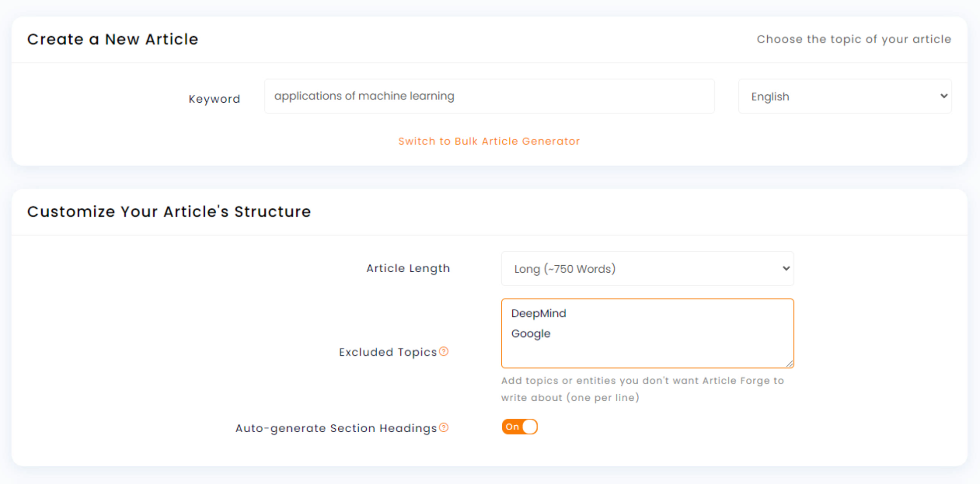The width and height of the screenshot is (980, 484).
Task: Click the chevron icon on Article Length
Action: [x=786, y=268]
